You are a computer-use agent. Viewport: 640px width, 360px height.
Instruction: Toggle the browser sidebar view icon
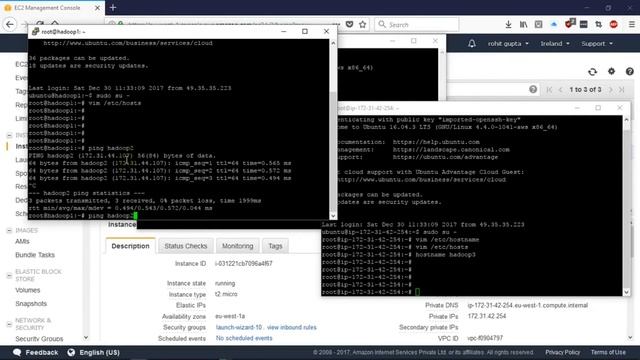(x=538, y=24)
